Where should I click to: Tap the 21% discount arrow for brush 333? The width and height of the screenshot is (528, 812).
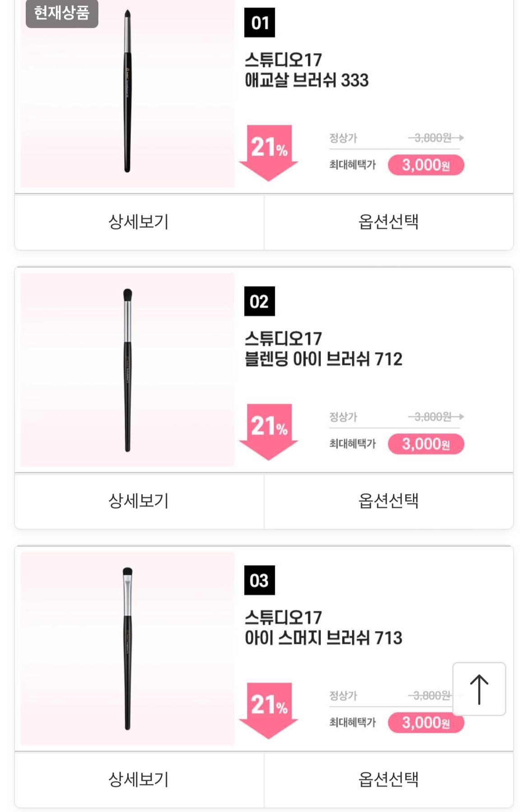(x=269, y=153)
